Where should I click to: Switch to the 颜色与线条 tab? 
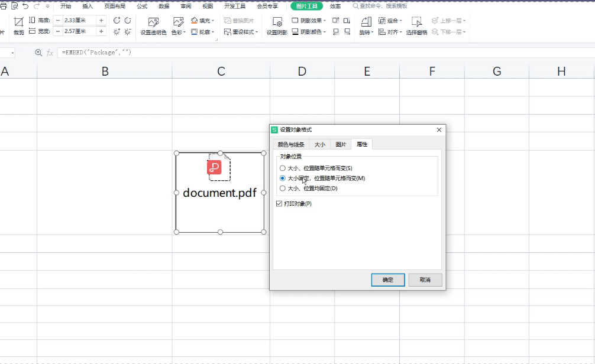[291, 145]
